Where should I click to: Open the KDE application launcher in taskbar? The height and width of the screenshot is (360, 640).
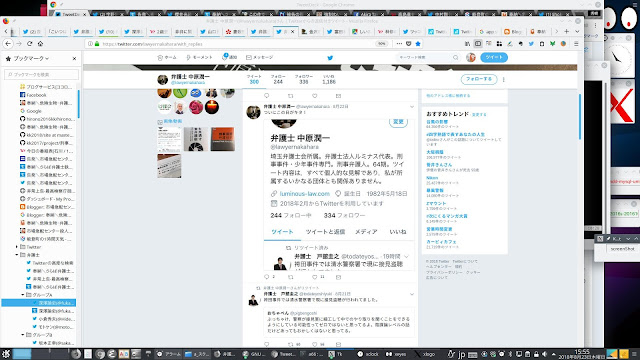pyautogui.click(x=5, y=353)
